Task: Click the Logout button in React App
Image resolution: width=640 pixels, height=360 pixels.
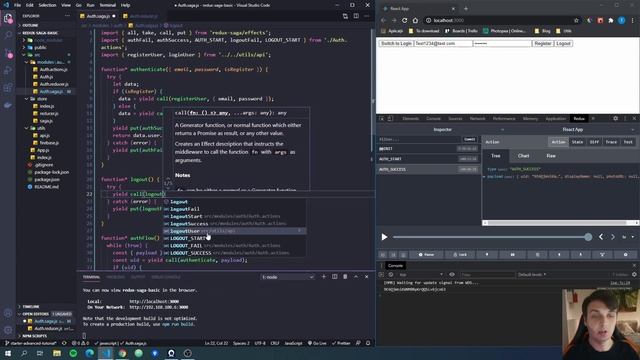Action: (x=563, y=43)
